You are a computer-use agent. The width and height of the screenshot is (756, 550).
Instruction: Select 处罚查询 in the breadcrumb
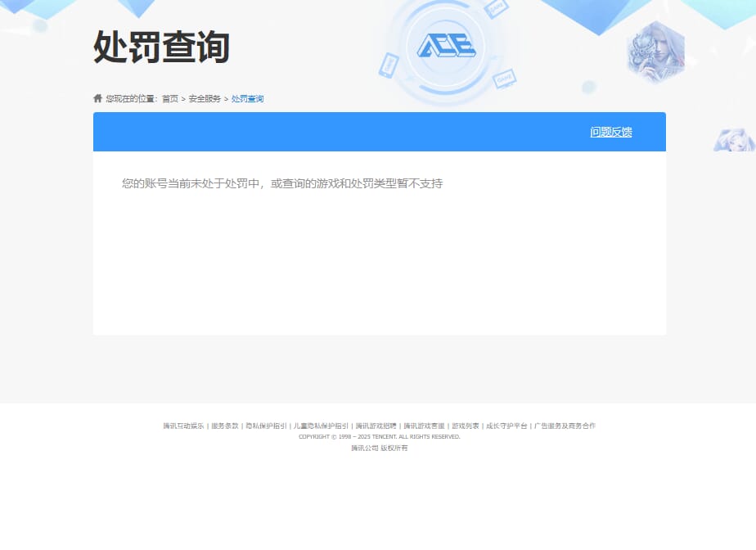pyautogui.click(x=247, y=98)
